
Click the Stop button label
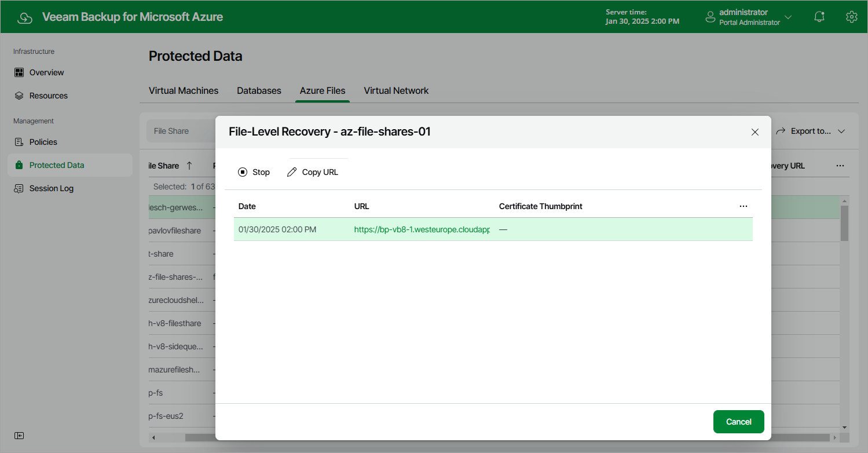coord(261,172)
